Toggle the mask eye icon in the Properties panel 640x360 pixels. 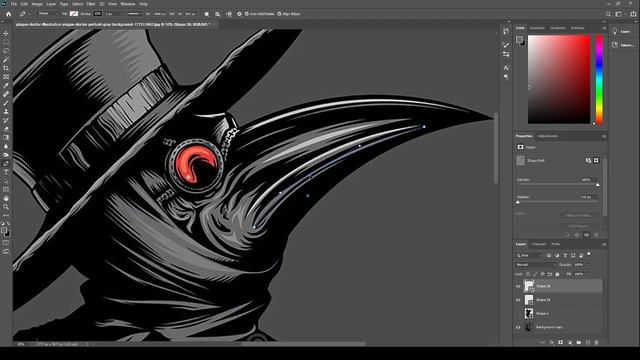587,235
